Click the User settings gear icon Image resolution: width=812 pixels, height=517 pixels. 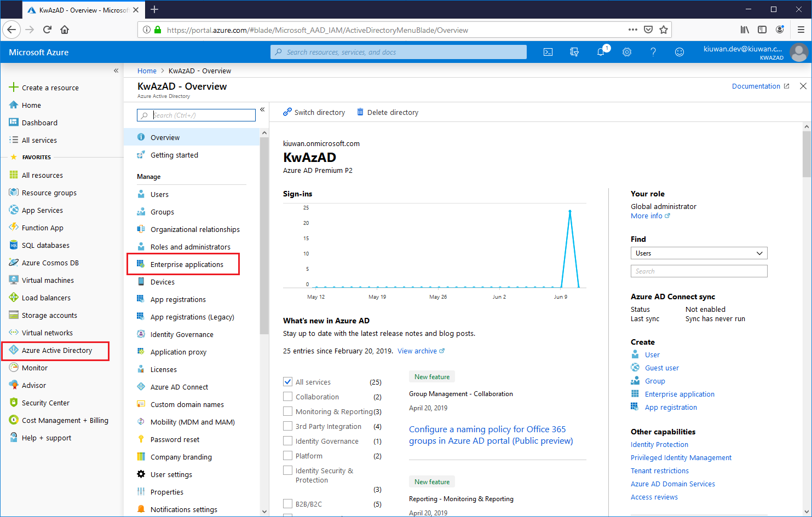point(141,474)
